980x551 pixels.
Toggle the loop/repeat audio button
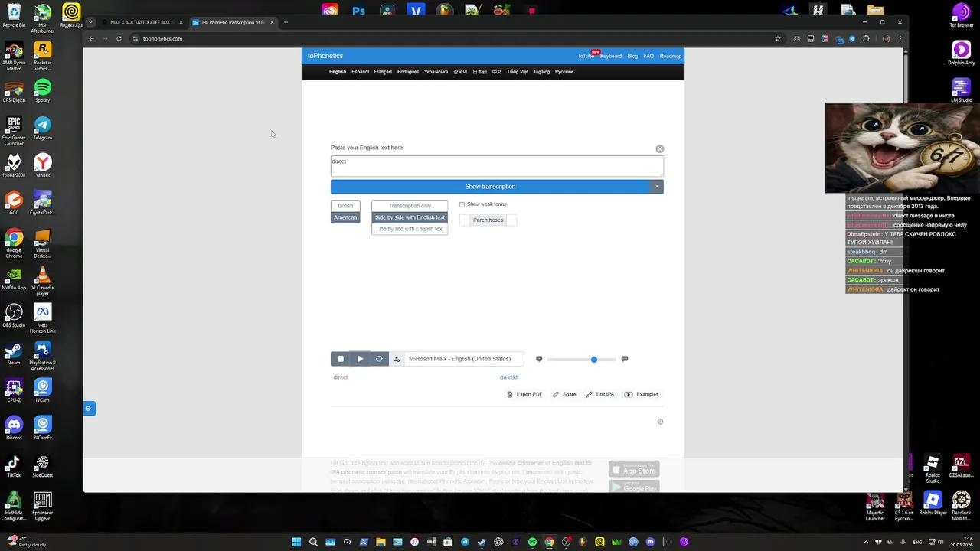[379, 359]
